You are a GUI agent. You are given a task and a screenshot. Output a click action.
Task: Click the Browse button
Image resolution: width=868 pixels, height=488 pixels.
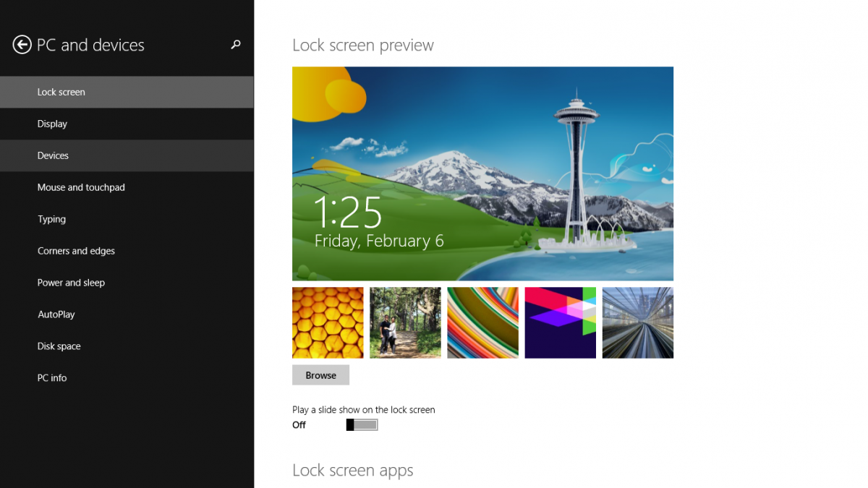click(x=320, y=375)
